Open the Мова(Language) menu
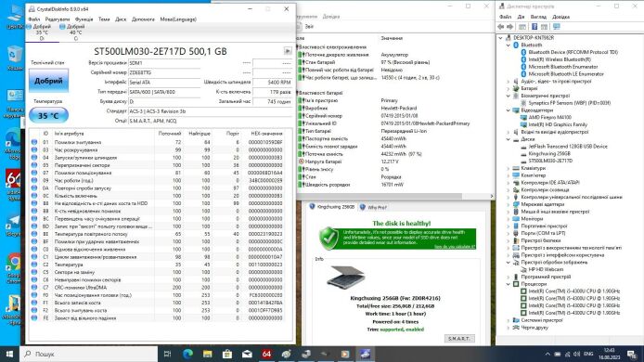 tap(178, 19)
